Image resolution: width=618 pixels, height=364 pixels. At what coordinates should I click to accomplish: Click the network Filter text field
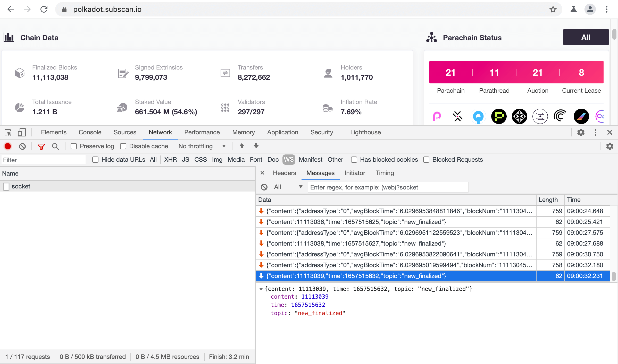[x=43, y=160]
